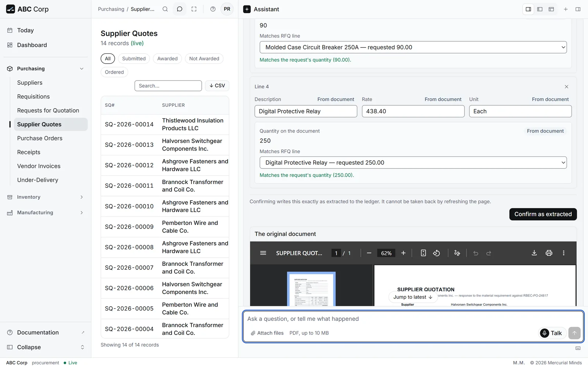
Task: Open the Digital Protective Relay RFQ dropdown
Action: tap(413, 163)
